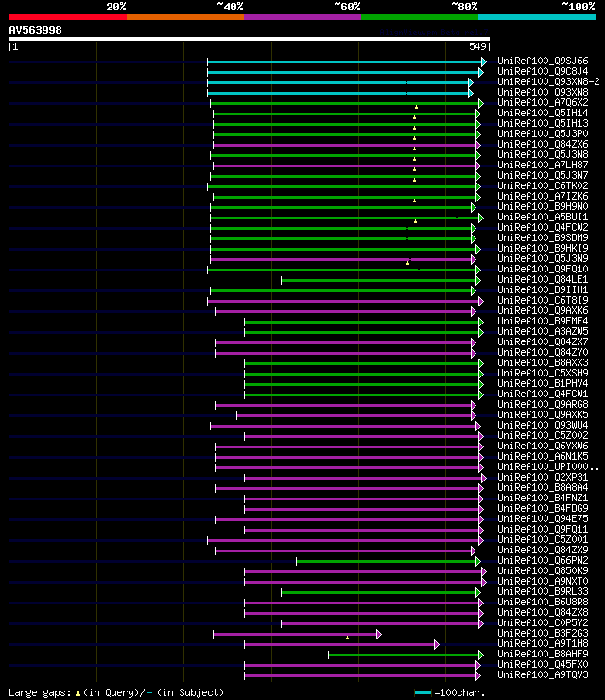Click the UniRef100_C6TK02 label

point(543,185)
